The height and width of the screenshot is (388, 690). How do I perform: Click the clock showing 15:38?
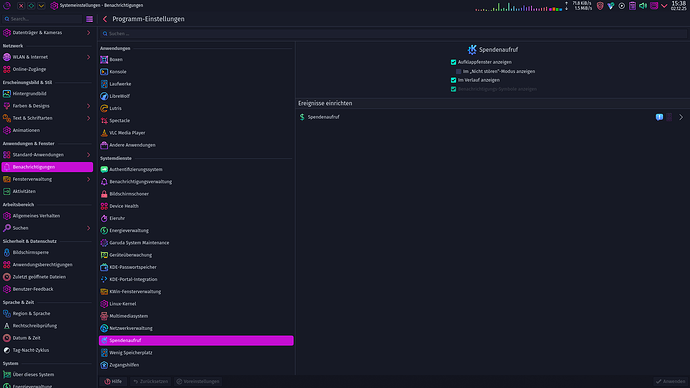coord(679,5)
